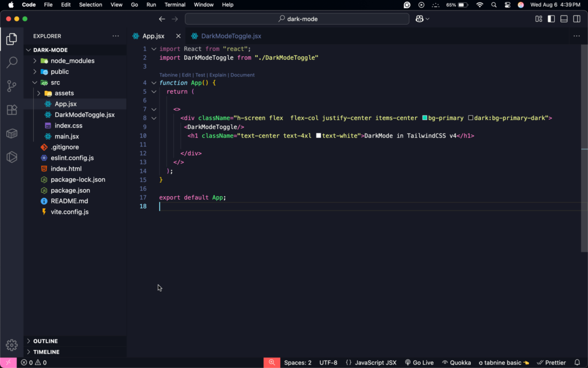
Task: Click the bg-primary color swatch
Action: click(425, 118)
